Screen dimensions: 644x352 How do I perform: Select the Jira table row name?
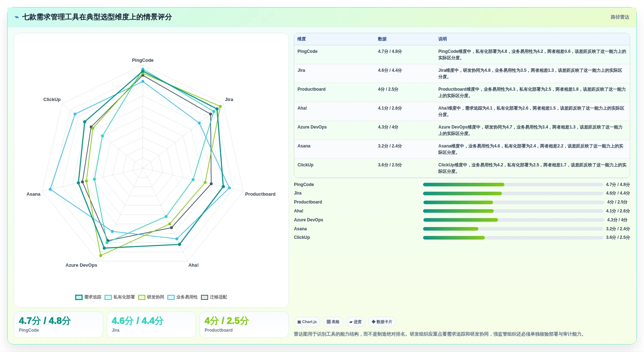[301, 70]
